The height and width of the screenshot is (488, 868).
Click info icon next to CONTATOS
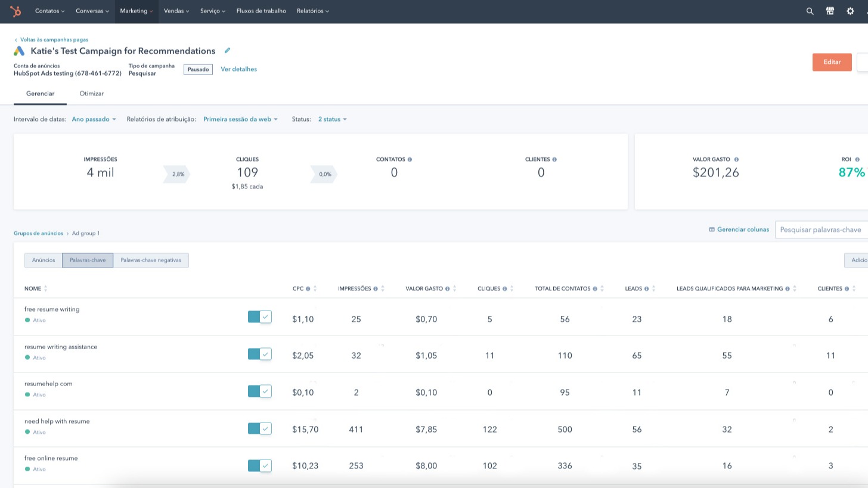410,160
